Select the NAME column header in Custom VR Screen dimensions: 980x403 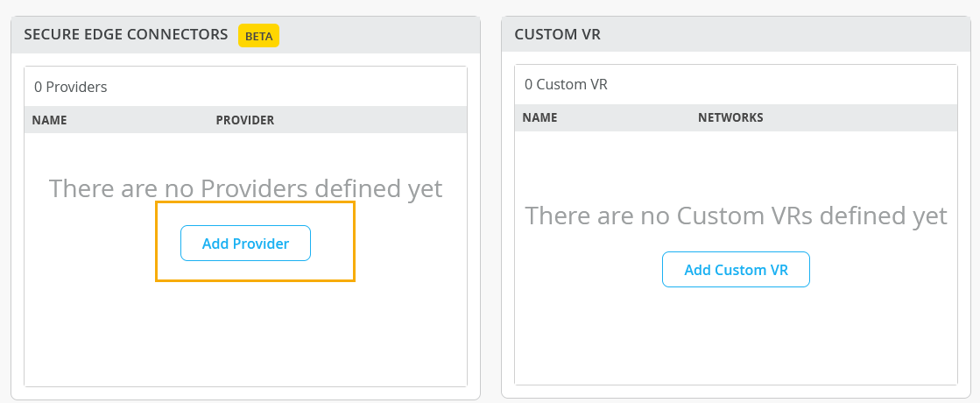pos(539,117)
